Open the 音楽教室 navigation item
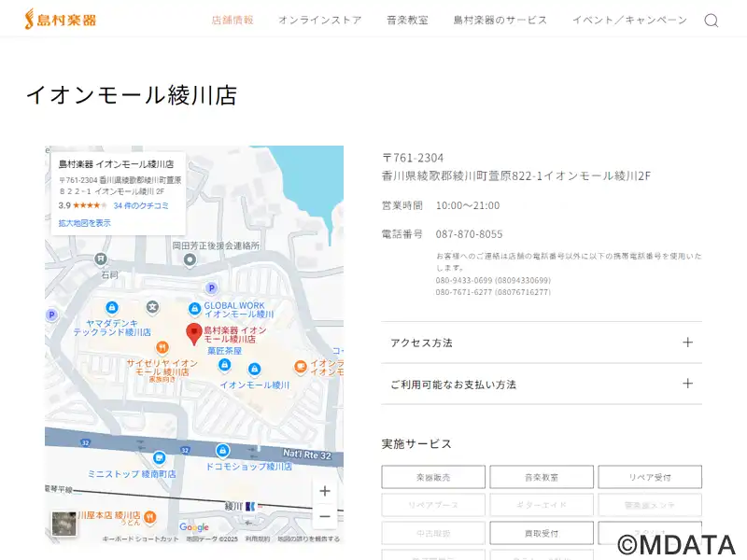The height and width of the screenshot is (560, 747). 407,20
